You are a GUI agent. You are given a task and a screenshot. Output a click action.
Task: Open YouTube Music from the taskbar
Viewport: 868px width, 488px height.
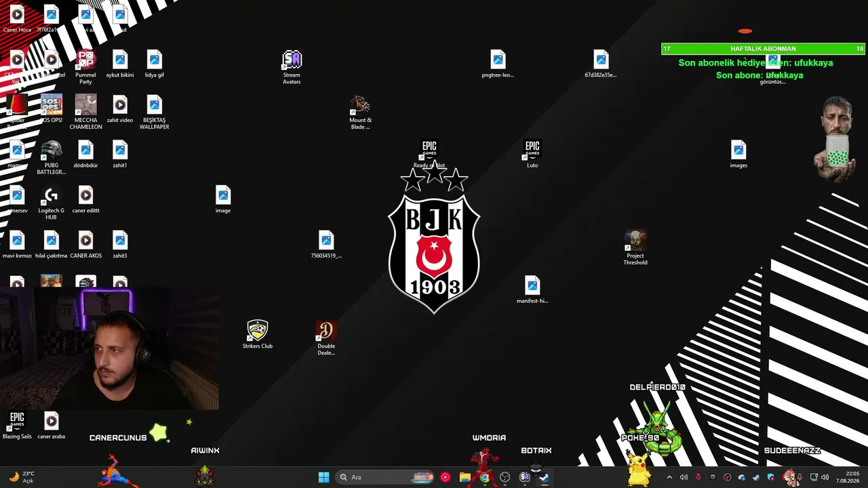pyautogui.click(x=445, y=477)
